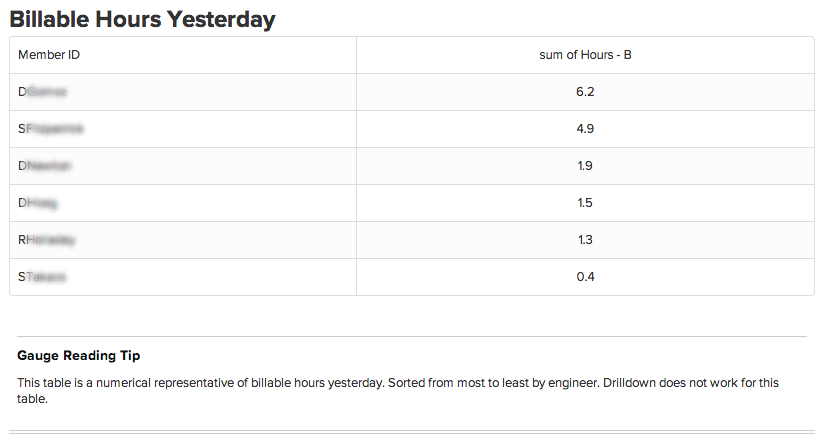Screen dimensions: 824x442
Task: Click the Billable Hours Yesterday title
Action: coord(142,20)
